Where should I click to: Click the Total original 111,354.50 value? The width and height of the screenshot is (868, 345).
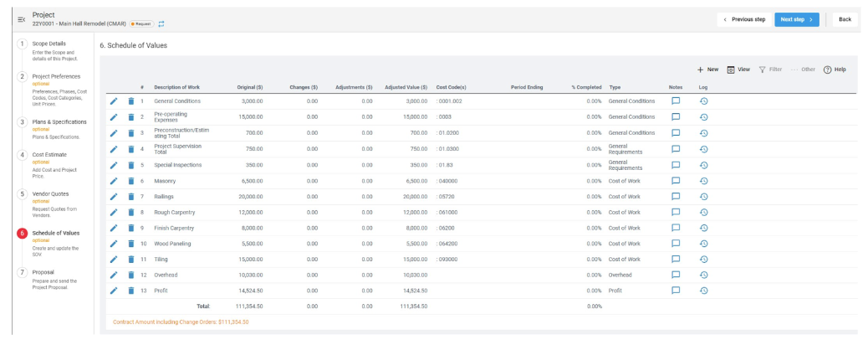[248, 306]
